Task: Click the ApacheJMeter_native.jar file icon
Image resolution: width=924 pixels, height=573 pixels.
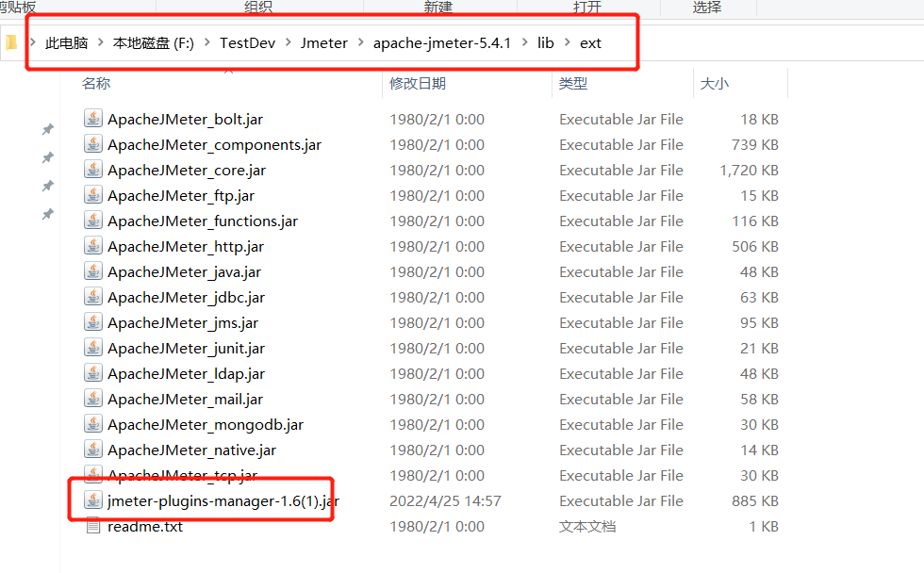Action: pos(92,450)
